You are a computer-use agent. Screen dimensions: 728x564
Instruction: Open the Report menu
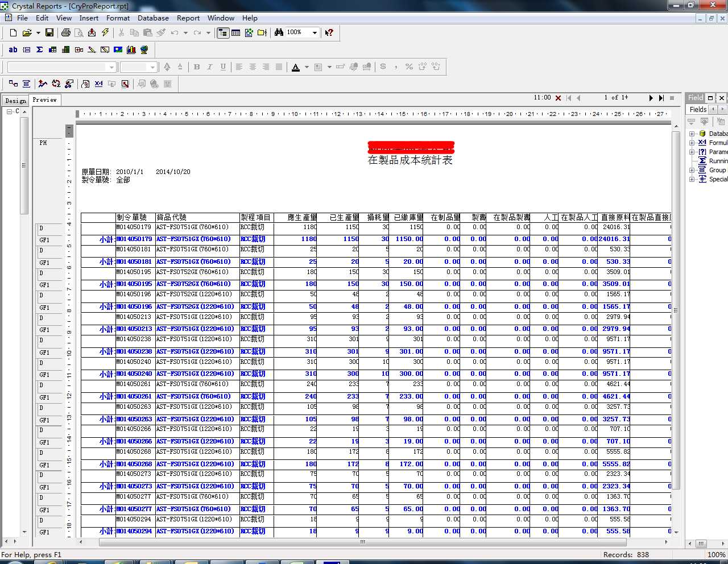(188, 18)
